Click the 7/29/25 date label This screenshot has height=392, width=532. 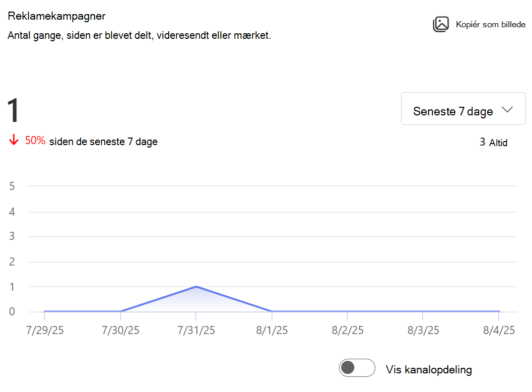pyautogui.click(x=45, y=330)
